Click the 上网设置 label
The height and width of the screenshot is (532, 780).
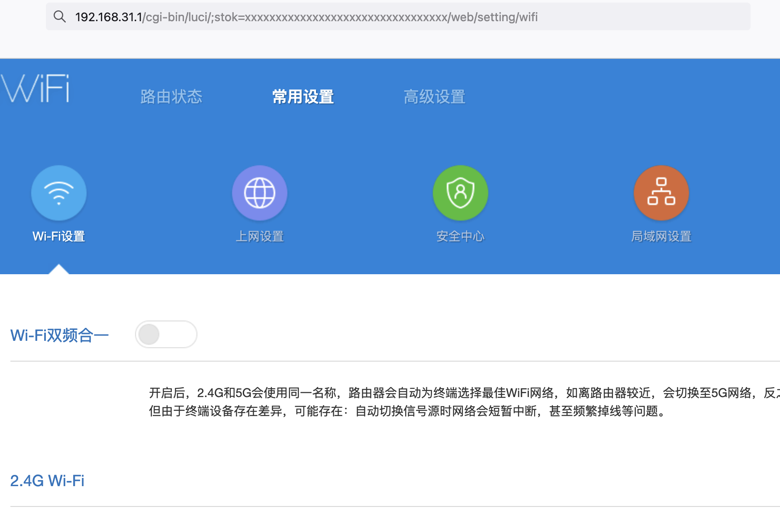pos(260,236)
